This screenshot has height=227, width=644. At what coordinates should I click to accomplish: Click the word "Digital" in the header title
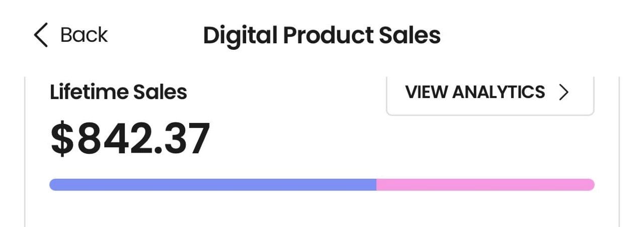coord(239,36)
